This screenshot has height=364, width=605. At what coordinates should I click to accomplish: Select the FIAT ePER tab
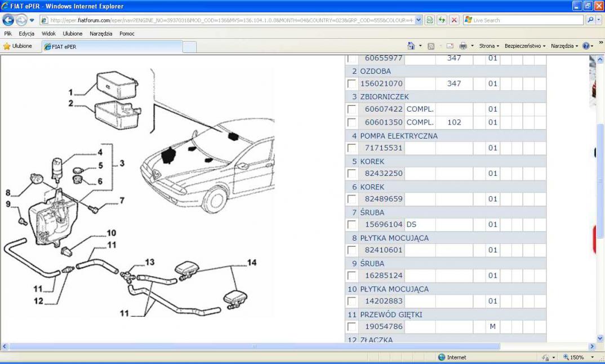click(112, 47)
